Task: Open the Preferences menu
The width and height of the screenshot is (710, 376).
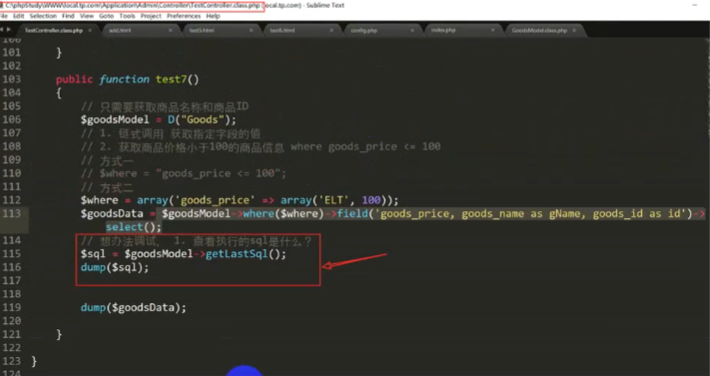Action: coord(184,16)
